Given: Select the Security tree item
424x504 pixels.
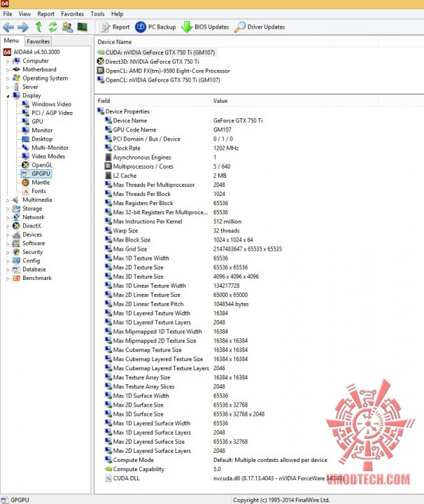Looking at the screenshot, I should click(x=27, y=252).
